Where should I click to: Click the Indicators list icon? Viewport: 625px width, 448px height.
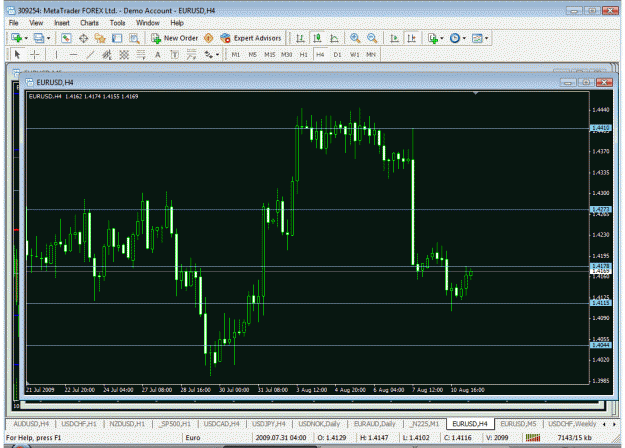[432, 38]
